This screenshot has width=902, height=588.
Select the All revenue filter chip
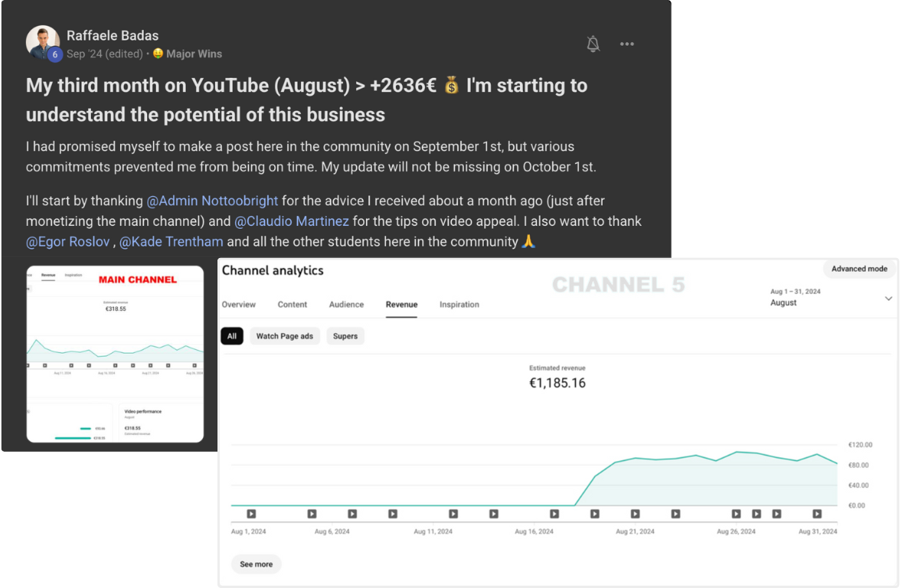point(232,336)
